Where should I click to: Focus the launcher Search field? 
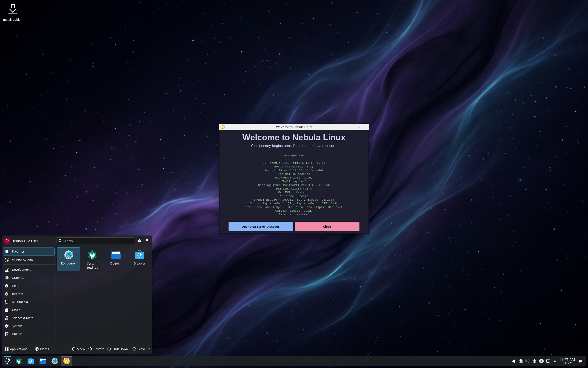pyautogui.click(x=96, y=241)
